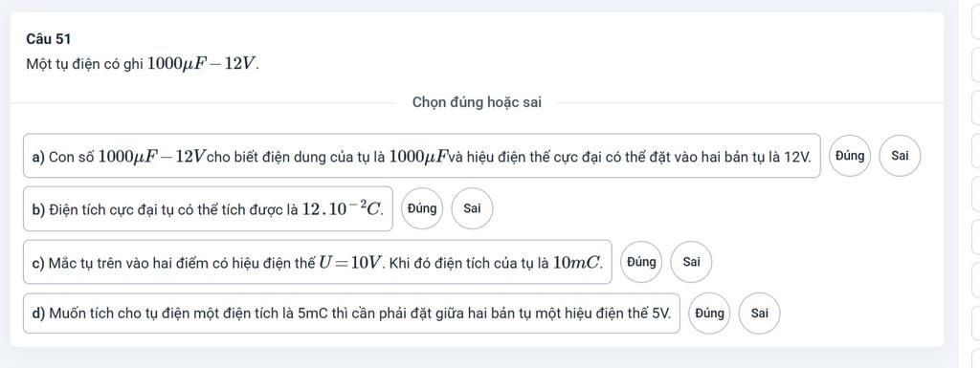Select Đúng for statement c)
The height and width of the screenshot is (368, 980).
(641, 262)
